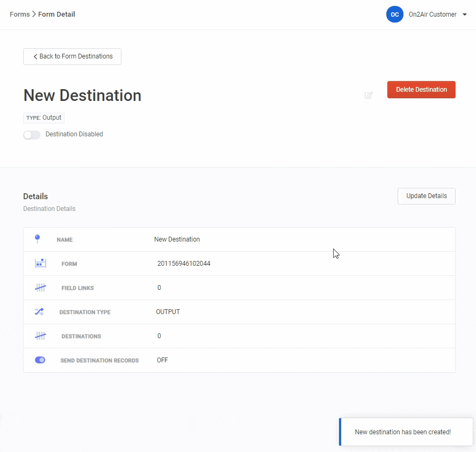The image size is (476, 452).
Task: Click the Update Details button
Action: (426, 196)
